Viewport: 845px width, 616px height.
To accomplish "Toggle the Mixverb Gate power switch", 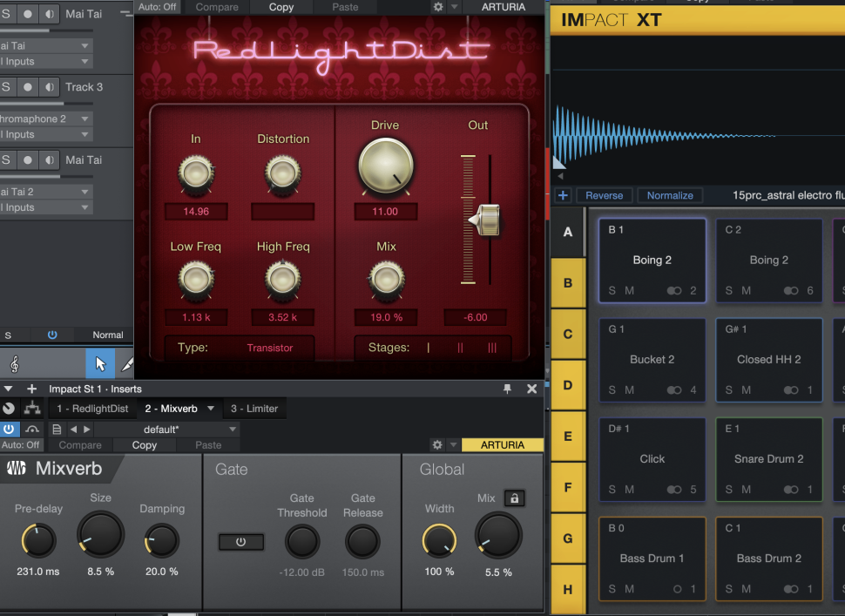I will tap(240, 542).
